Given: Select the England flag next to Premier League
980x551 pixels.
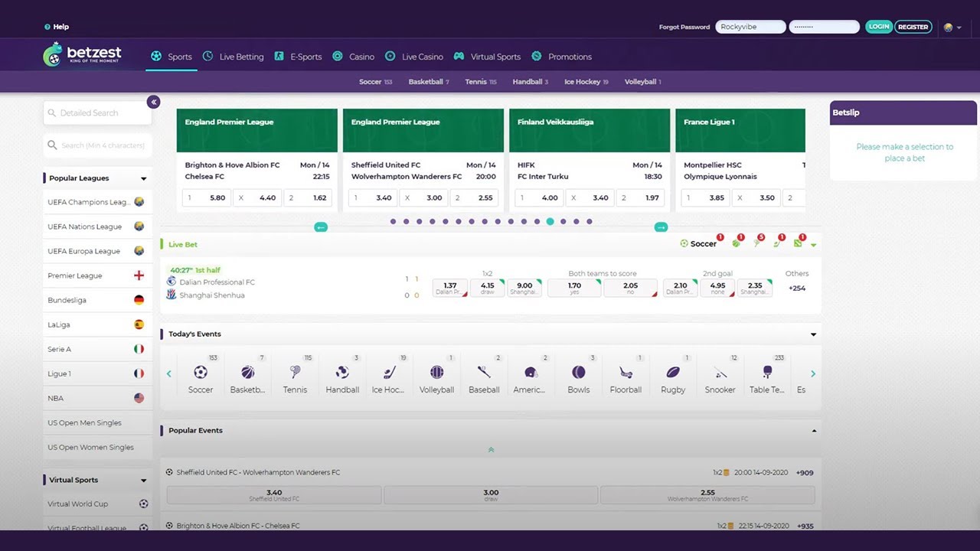Looking at the screenshot, I should pyautogui.click(x=139, y=275).
